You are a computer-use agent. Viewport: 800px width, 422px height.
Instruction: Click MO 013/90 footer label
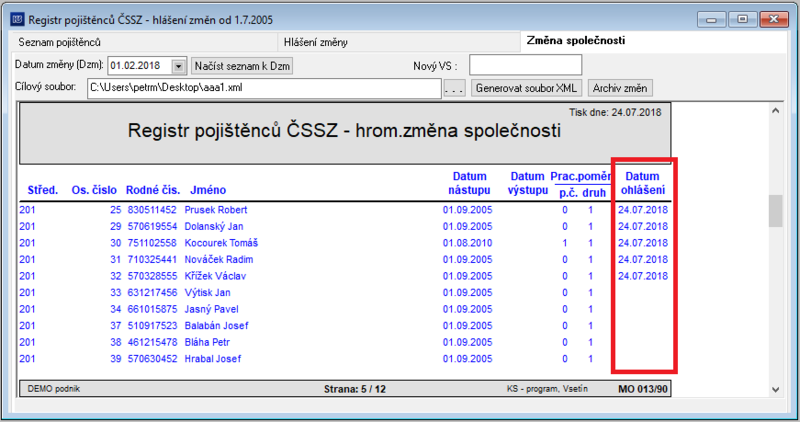pyautogui.click(x=643, y=389)
